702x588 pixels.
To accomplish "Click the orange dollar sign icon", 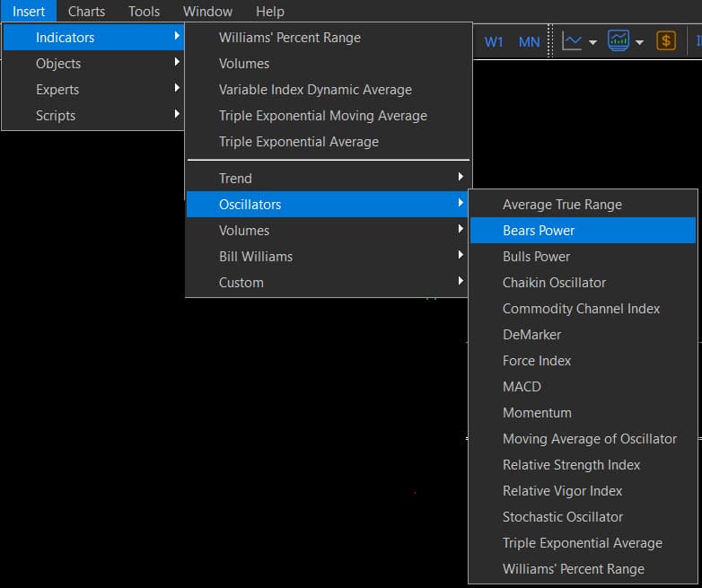I will [665, 41].
